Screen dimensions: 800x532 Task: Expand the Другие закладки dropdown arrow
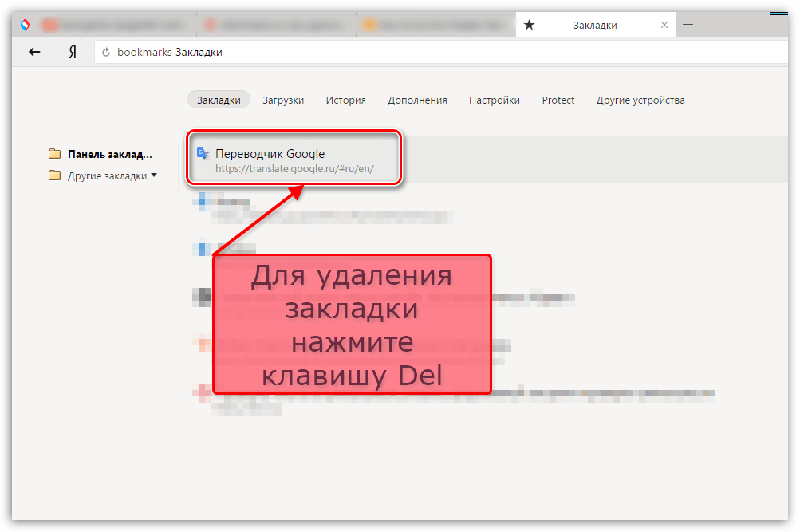coord(154,175)
